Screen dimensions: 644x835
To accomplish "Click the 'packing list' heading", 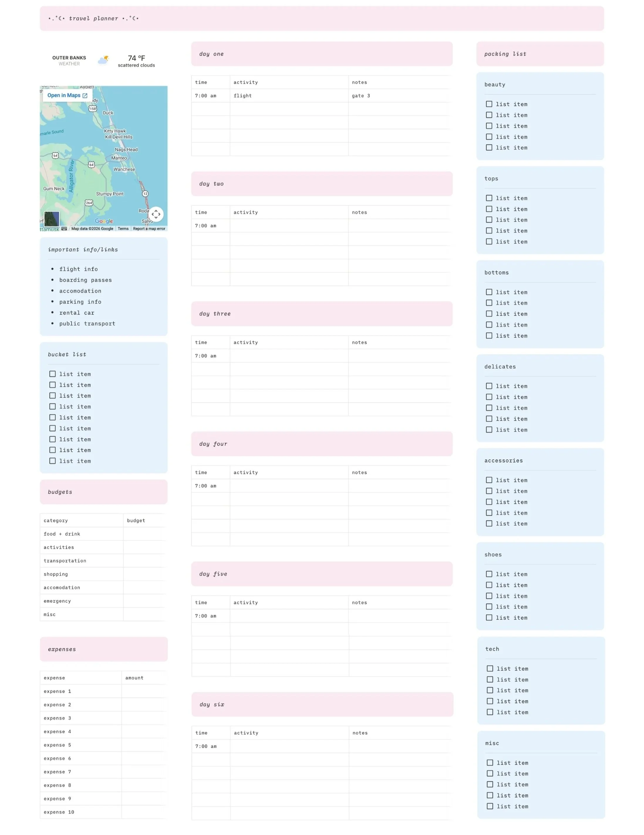I will (x=505, y=54).
